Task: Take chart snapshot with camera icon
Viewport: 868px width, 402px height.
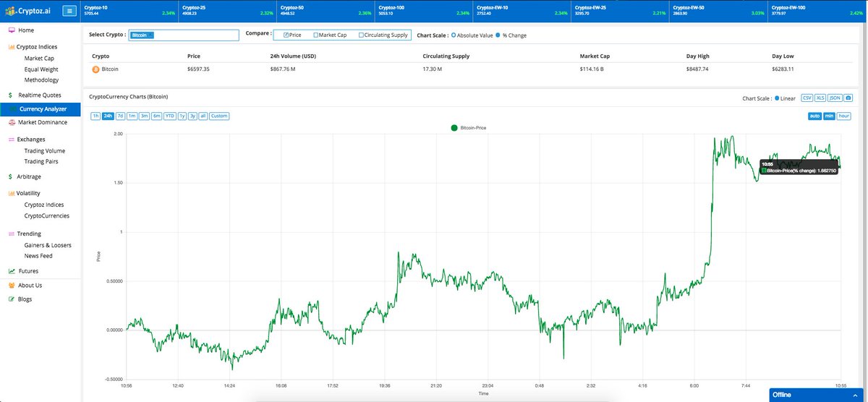Action: click(x=848, y=98)
